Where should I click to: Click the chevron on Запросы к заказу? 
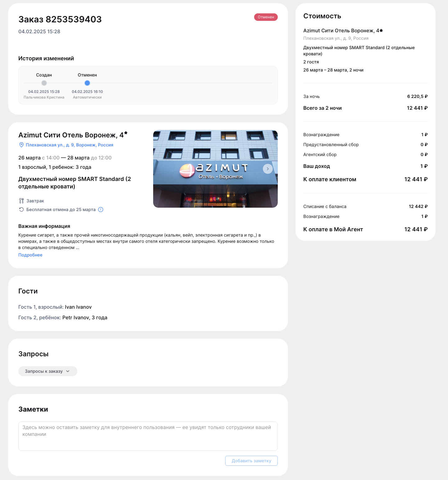click(x=68, y=371)
